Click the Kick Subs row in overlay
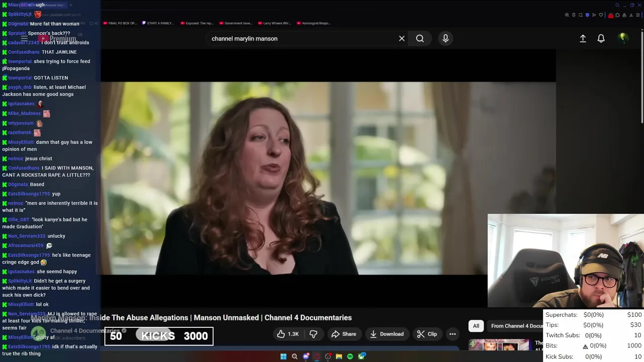The height and width of the screenshot is (362, 644). click(594, 356)
